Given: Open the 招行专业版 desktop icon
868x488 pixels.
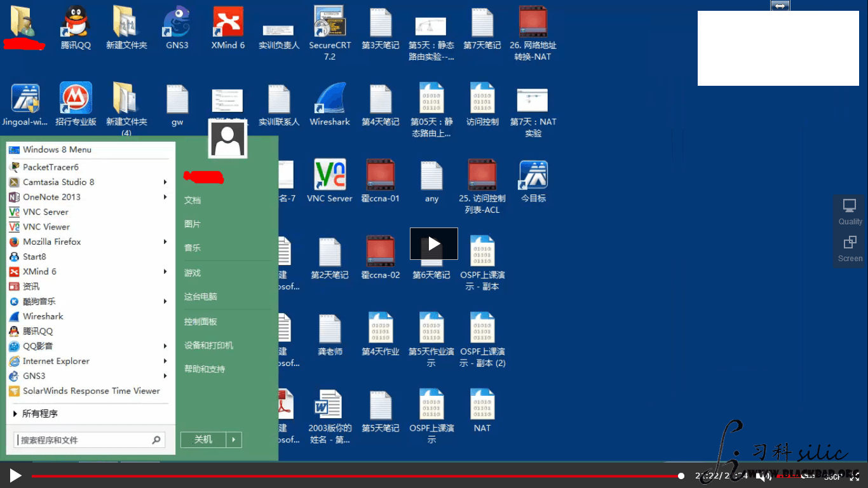Looking at the screenshot, I should tap(76, 105).
